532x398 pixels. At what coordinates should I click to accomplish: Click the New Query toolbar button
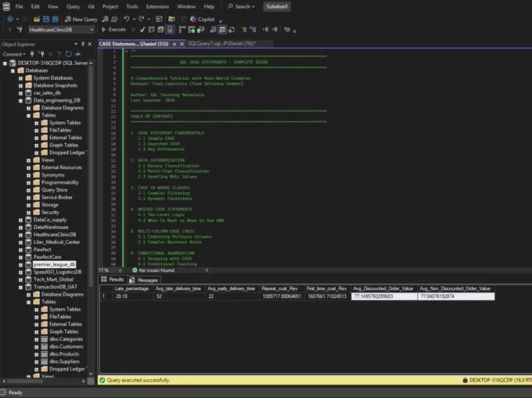(x=81, y=20)
